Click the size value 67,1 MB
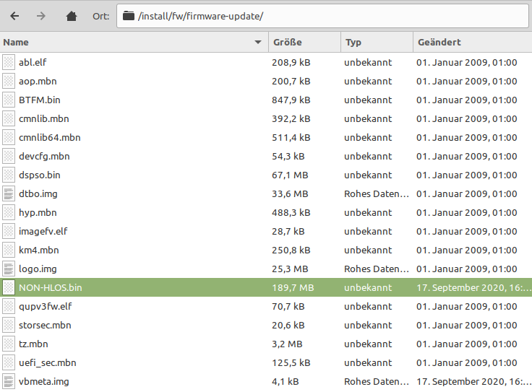The width and height of the screenshot is (532, 392). [x=290, y=175]
